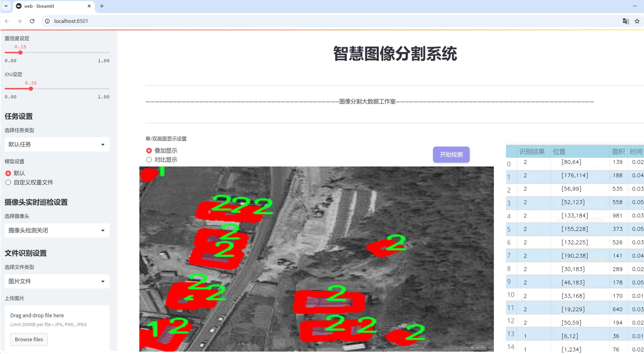Open the 图片文件 file type dropdown
Image resolution: width=644 pixels, height=354 pixels.
pos(57,281)
